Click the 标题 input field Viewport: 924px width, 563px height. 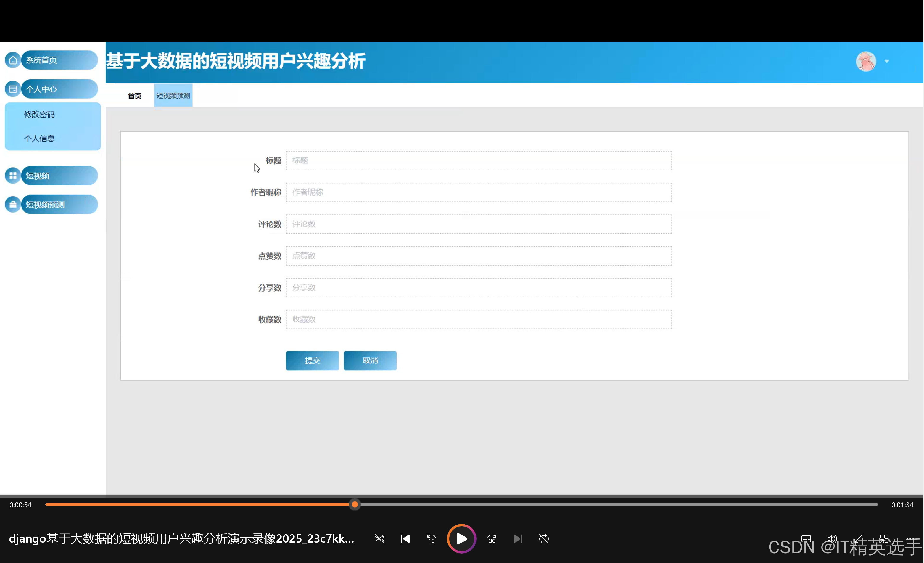click(479, 160)
